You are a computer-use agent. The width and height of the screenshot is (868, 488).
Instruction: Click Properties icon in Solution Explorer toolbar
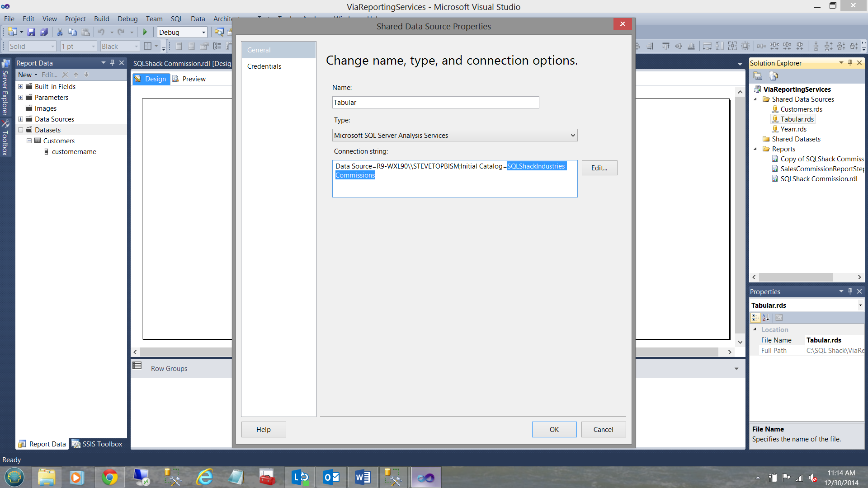pos(758,76)
